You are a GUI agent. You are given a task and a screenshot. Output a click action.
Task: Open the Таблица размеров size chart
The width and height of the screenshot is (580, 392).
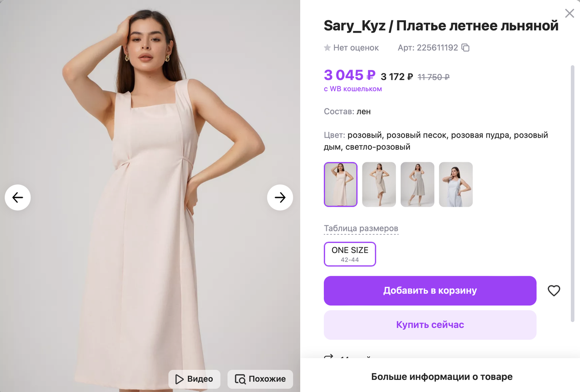[x=361, y=228]
